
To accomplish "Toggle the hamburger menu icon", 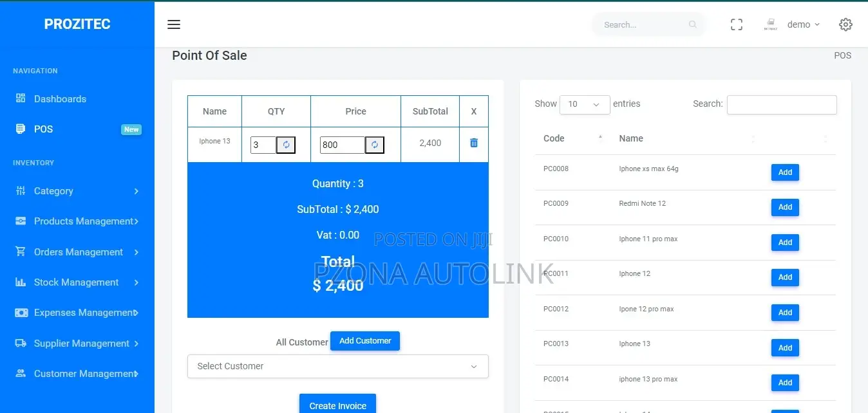I will click(174, 24).
